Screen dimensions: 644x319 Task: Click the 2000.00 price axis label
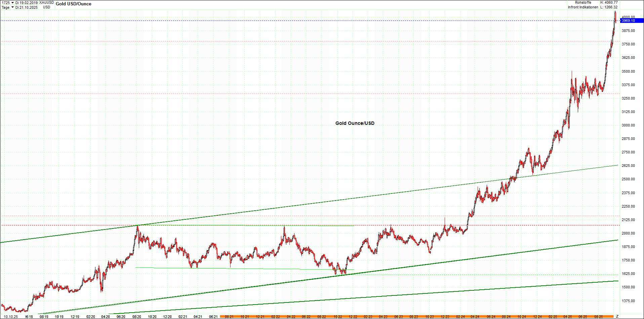(628, 233)
